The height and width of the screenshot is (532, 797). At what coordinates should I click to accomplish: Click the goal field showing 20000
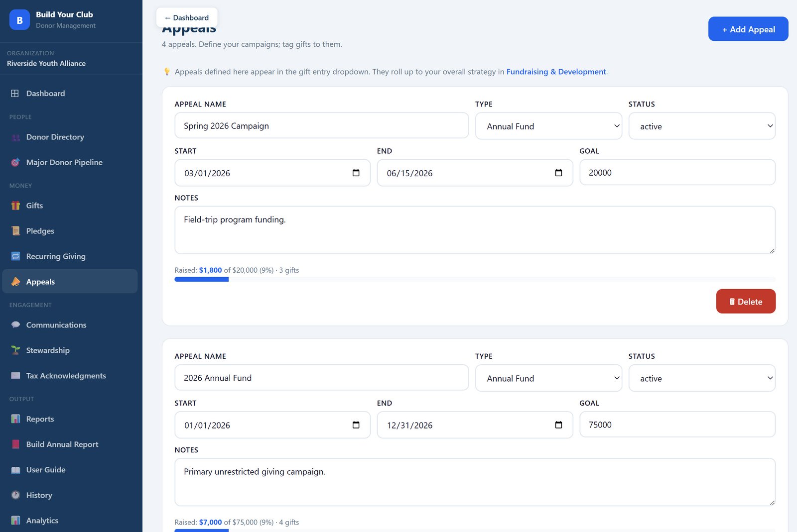[677, 172]
